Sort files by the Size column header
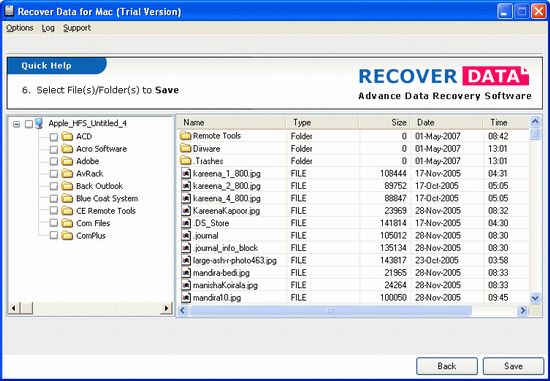550x381 pixels. [384, 122]
